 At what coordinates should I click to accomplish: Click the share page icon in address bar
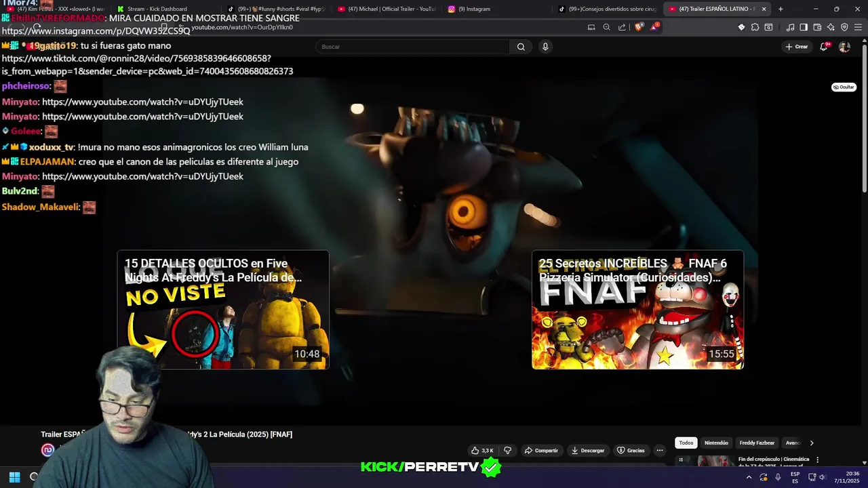(x=622, y=27)
